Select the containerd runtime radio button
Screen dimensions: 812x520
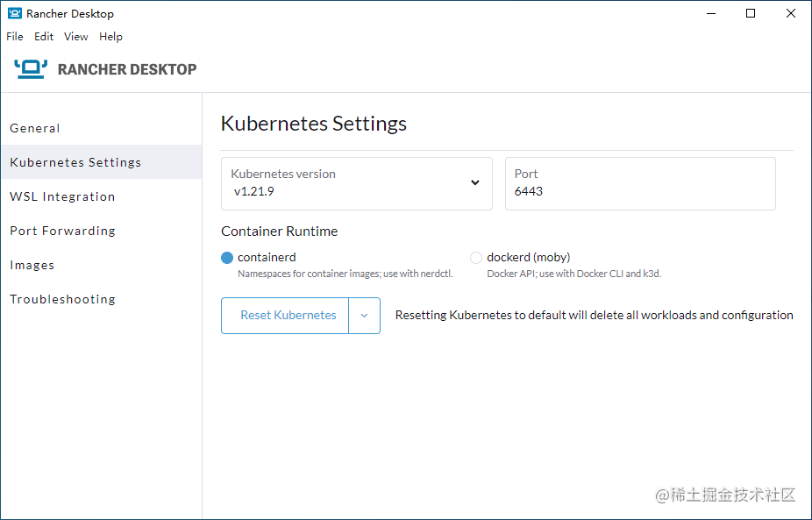227,258
